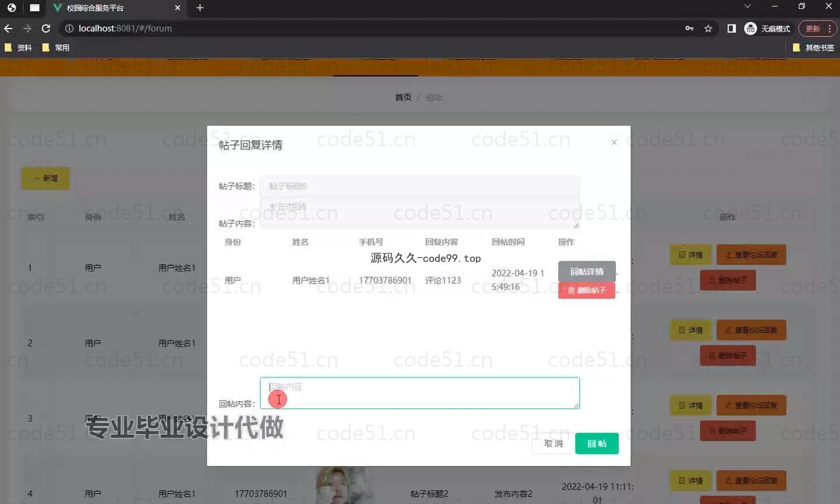Image resolution: width=840 pixels, height=504 pixels.
Task: Bookmark this page with star icon
Action: click(708, 28)
